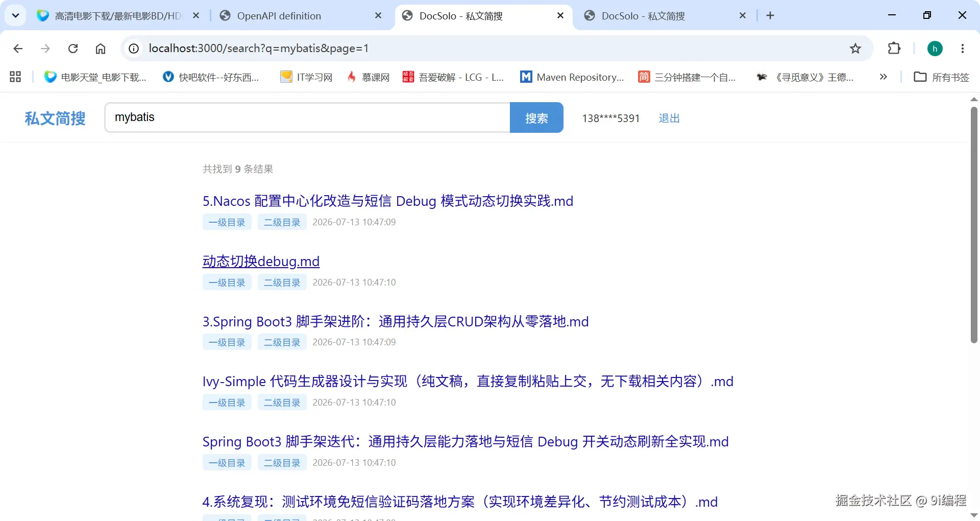The width and height of the screenshot is (980, 521).
Task: Click 一级目录 tag under Spring Boot3 脚手架迭代
Action: pos(227,463)
